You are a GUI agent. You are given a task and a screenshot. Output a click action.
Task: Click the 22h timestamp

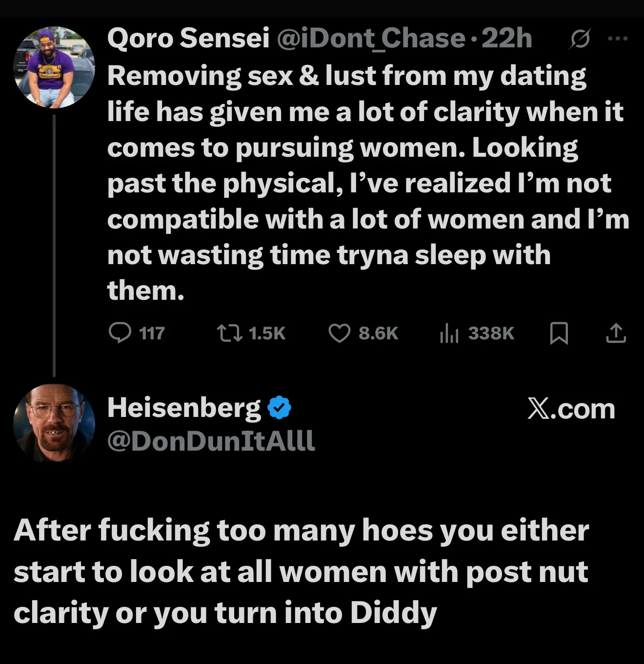click(x=507, y=38)
